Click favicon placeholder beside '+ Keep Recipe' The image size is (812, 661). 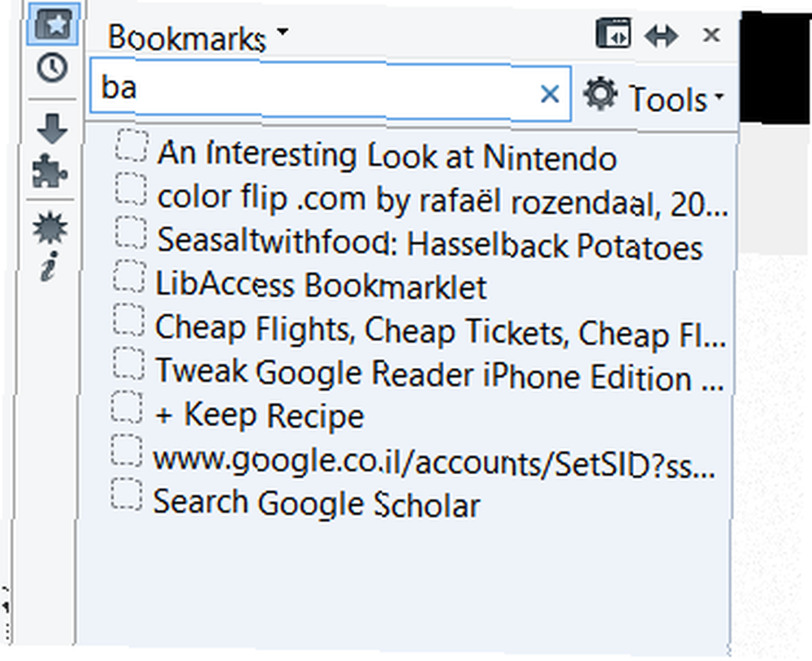coord(127,407)
